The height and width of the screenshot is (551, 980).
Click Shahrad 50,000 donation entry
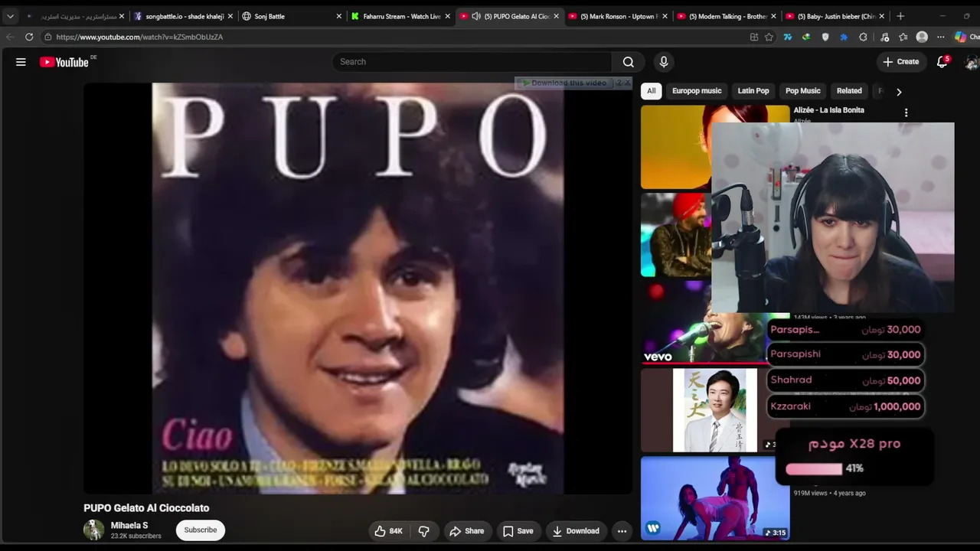pyautogui.click(x=845, y=380)
